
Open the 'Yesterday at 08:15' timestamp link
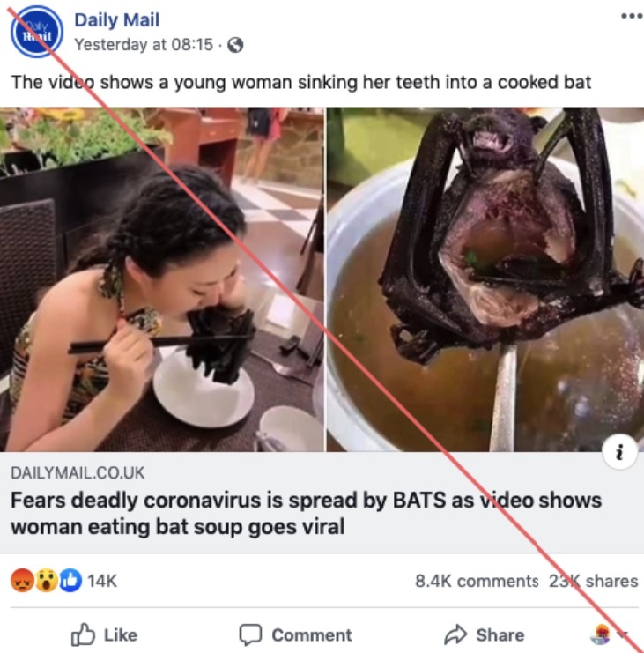[x=144, y=44]
